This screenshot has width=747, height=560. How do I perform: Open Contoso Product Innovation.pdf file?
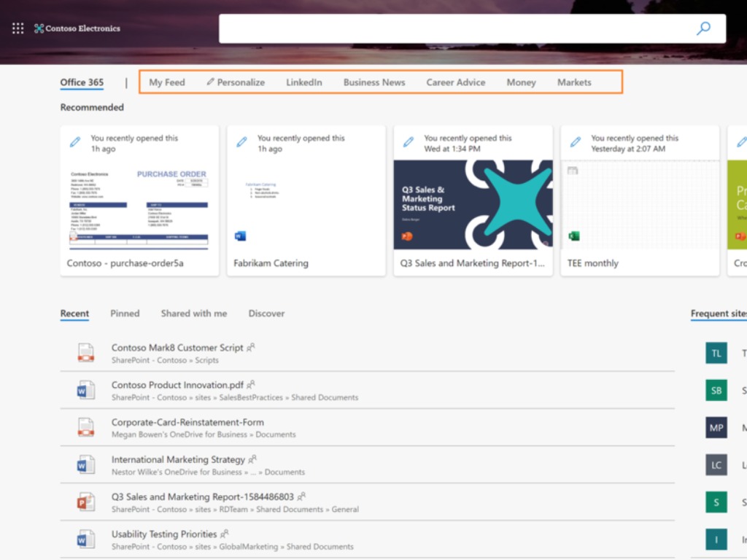pos(177,385)
